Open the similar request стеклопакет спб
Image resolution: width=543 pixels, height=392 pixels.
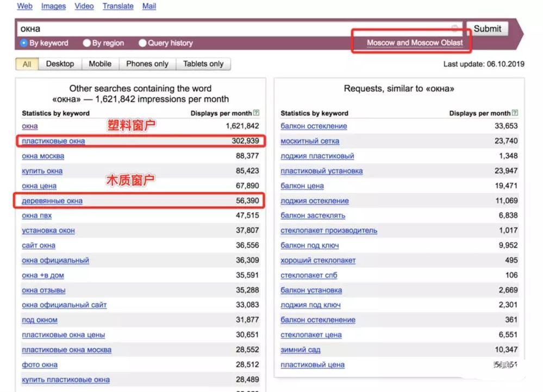click(x=309, y=275)
